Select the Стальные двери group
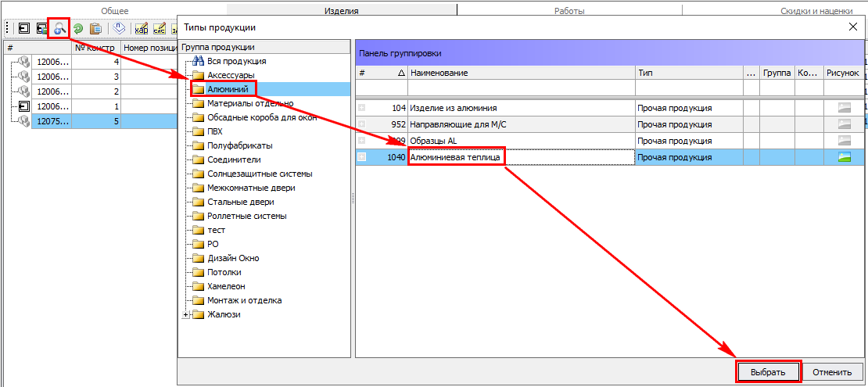Viewport: 868px width, 387px height. point(240,202)
